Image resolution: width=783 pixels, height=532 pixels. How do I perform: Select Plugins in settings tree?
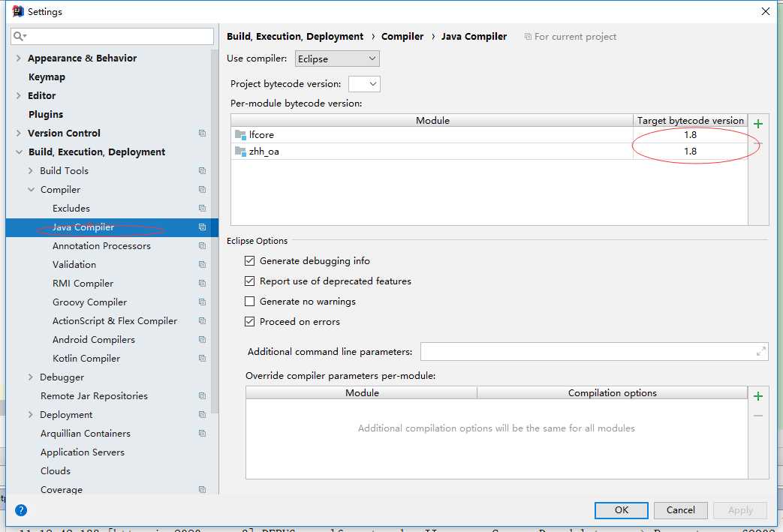(x=46, y=114)
